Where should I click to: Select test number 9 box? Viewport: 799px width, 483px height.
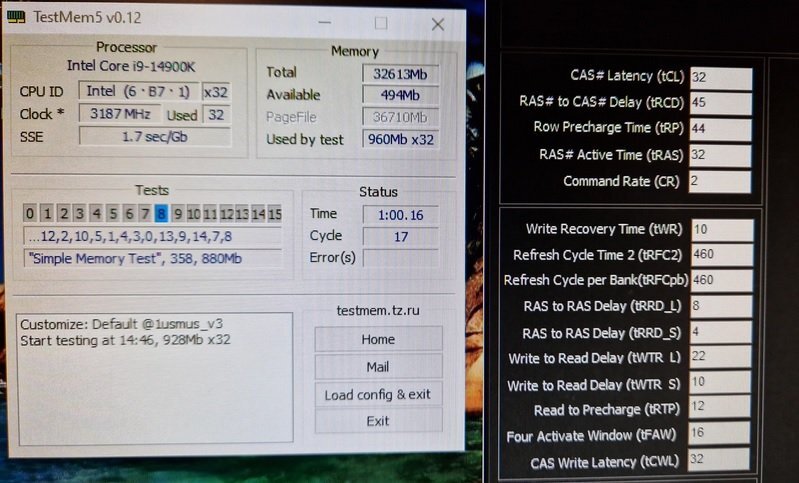click(178, 213)
